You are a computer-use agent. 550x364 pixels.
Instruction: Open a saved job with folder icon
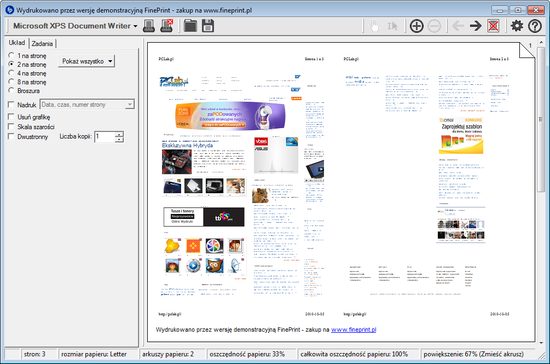click(190, 26)
